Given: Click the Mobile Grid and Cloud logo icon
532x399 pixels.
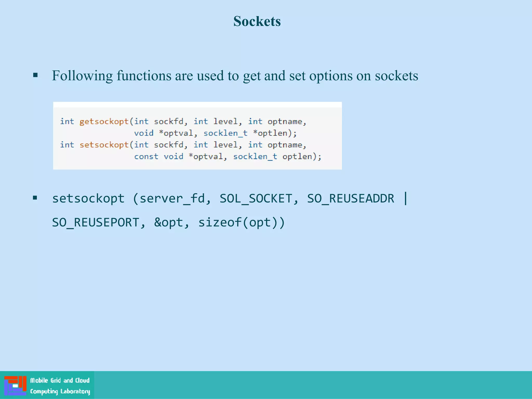Looking at the screenshot, I should (x=15, y=385).
